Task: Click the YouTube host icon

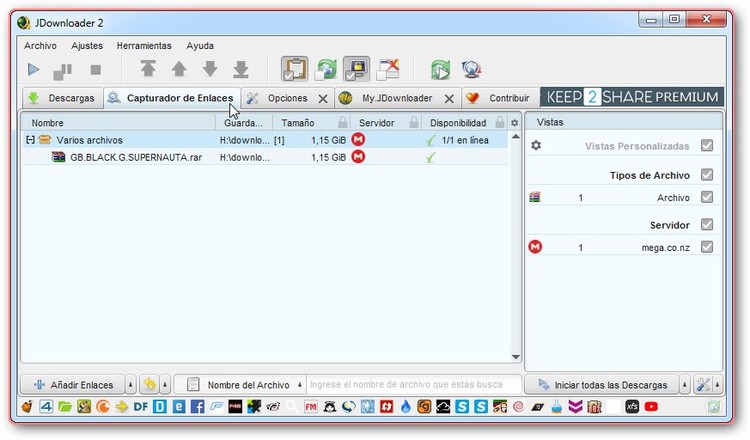Action: coord(651,407)
